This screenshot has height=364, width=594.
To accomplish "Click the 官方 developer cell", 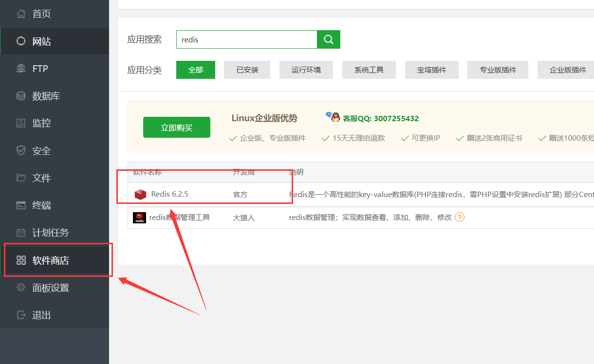I will (240, 194).
